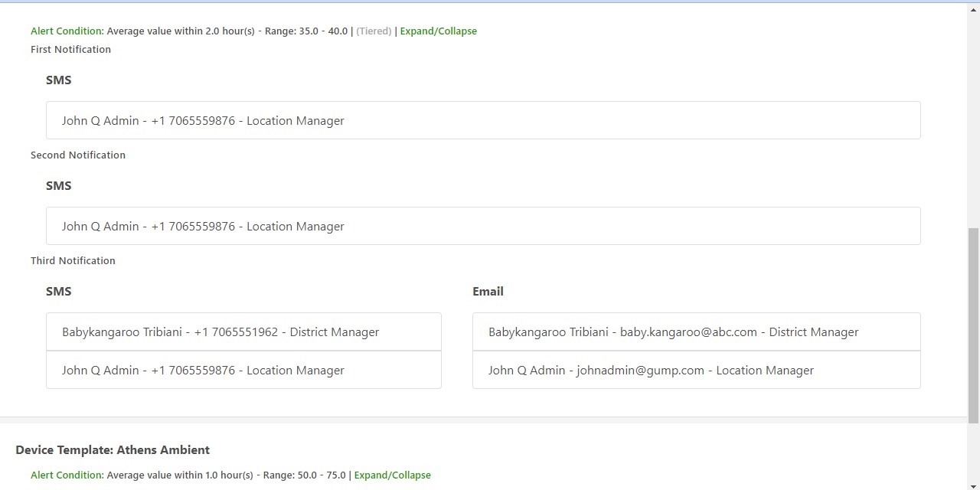Click the Device Template: Athens Ambient heading

pyautogui.click(x=113, y=450)
